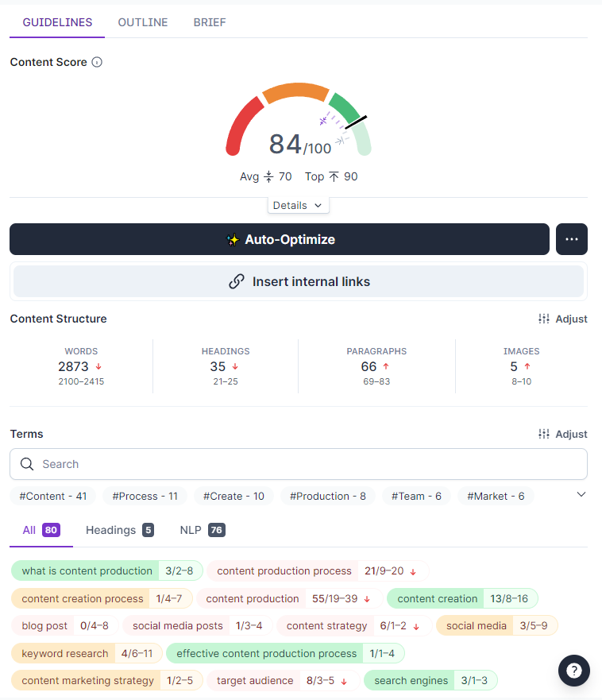Expand the Details dropdown under score
The width and height of the screenshot is (602, 700).
click(298, 205)
